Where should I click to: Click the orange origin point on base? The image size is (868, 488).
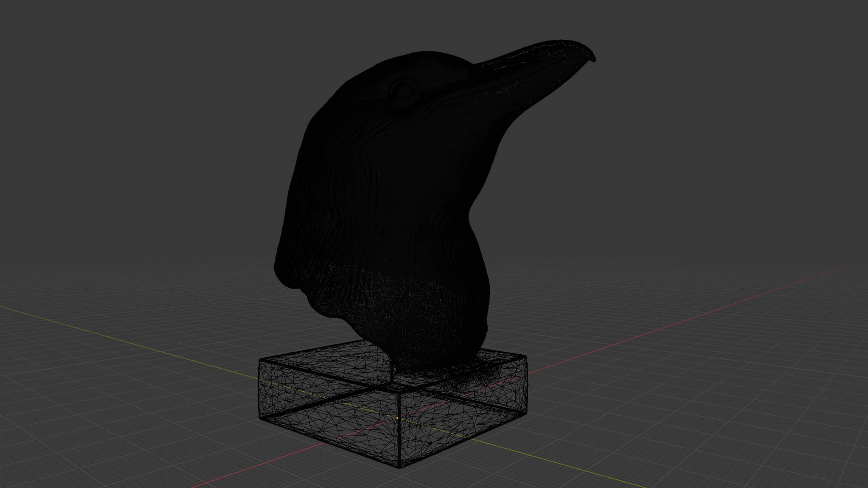397,418
